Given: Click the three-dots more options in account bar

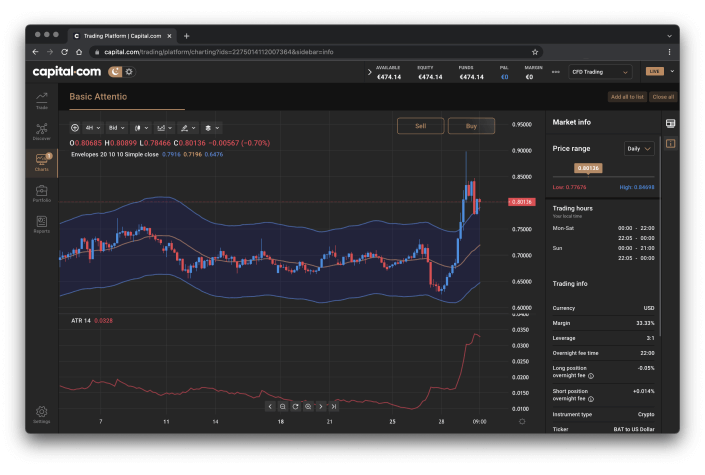Looking at the screenshot, I should point(556,72).
